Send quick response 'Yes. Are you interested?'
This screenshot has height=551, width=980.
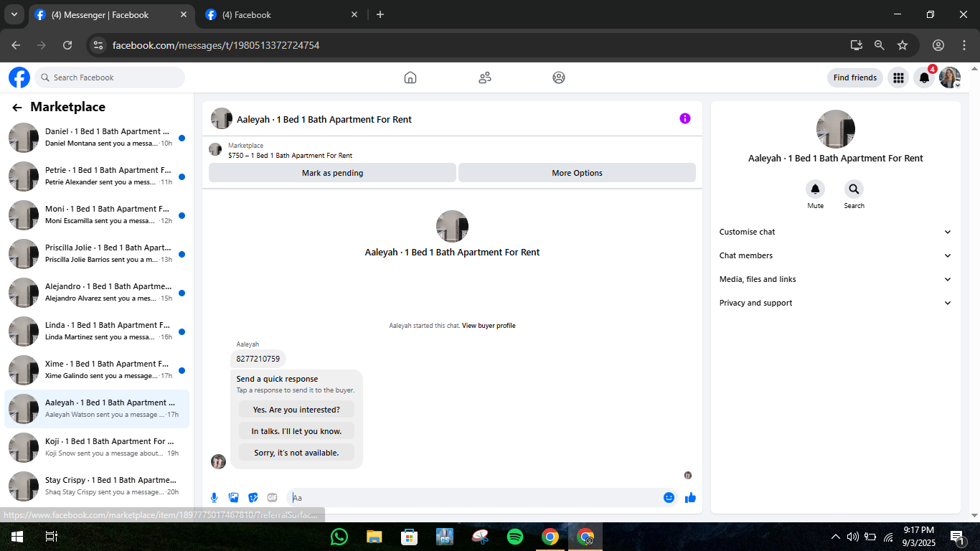[296, 410]
